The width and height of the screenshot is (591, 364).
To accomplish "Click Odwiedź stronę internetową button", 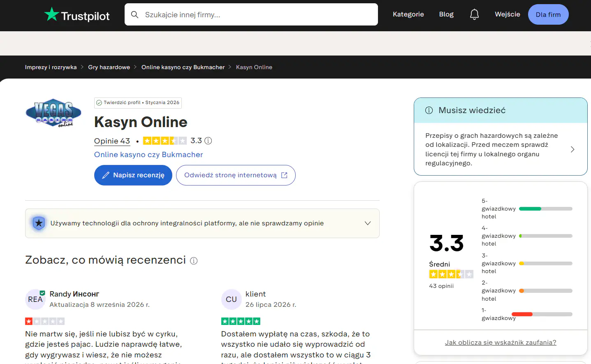I will coord(236,175).
